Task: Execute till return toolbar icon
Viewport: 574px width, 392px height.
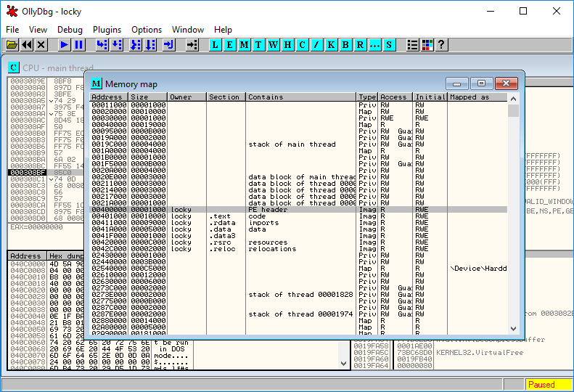Action: pos(169,45)
